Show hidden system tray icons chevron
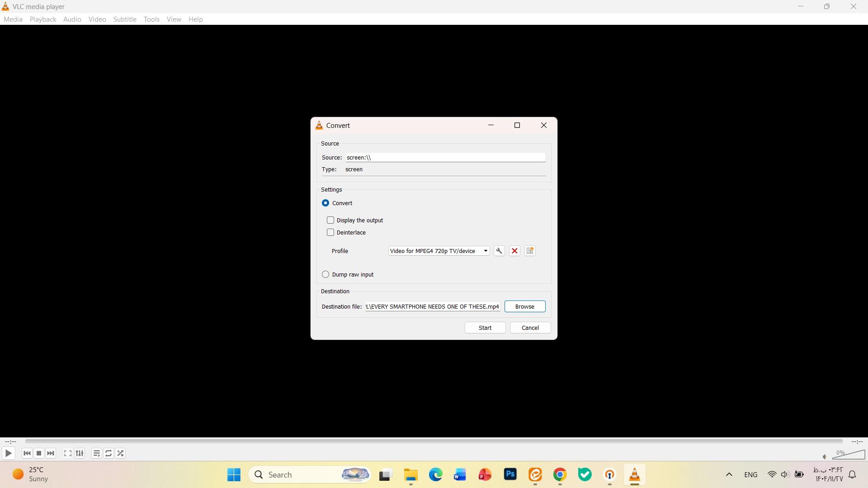 point(729,474)
